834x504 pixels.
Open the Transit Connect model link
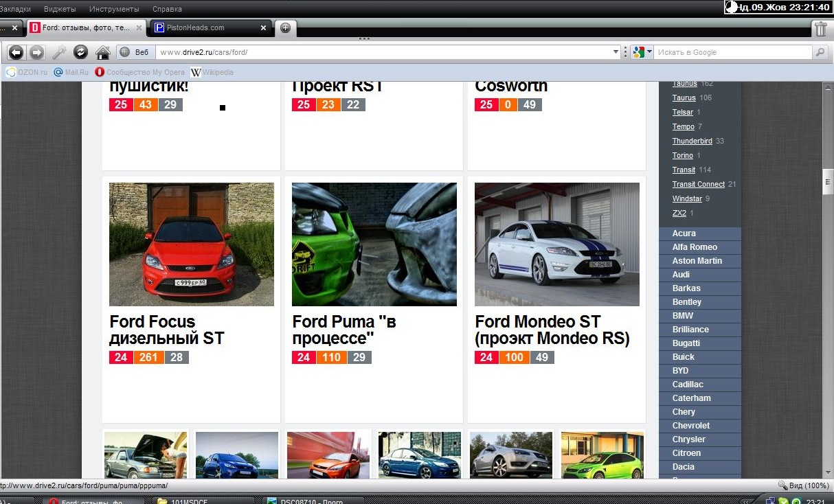click(x=698, y=184)
